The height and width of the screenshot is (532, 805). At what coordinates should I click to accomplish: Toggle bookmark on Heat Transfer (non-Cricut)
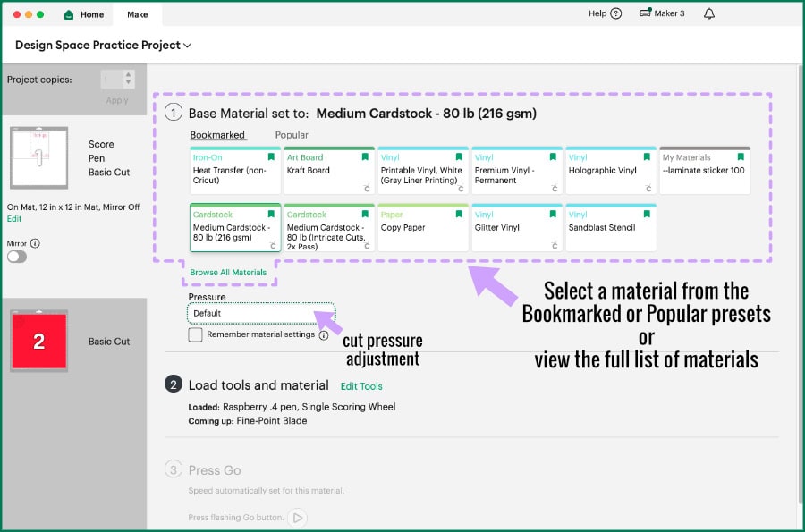pyautogui.click(x=271, y=157)
